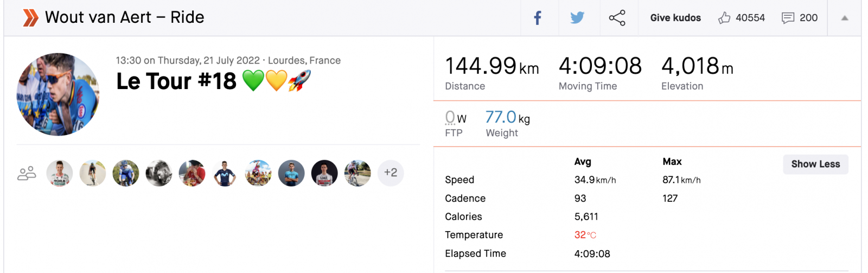Click the 77.0 kg weight value
This screenshot has width=868, height=273.
tap(501, 117)
